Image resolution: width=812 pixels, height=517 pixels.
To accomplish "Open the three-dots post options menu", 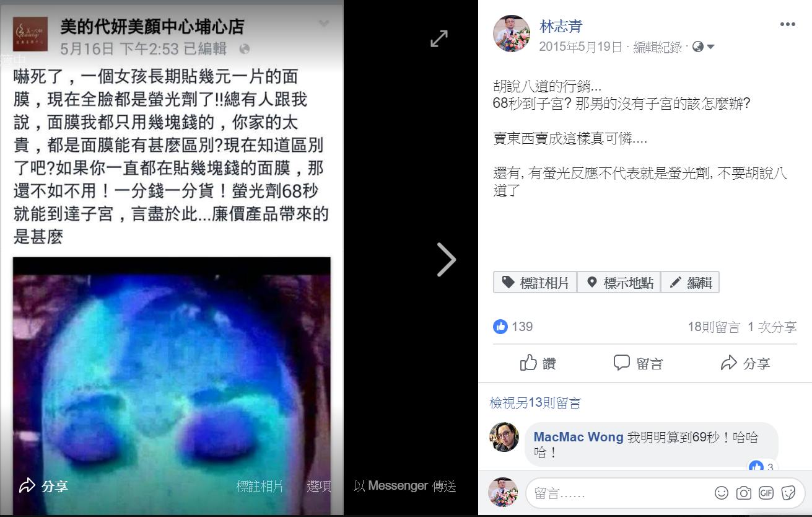I will click(787, 24).
